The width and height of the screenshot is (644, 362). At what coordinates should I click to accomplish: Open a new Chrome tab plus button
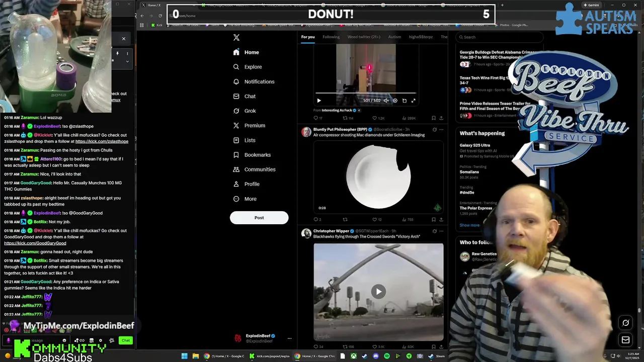coord(502,5)
